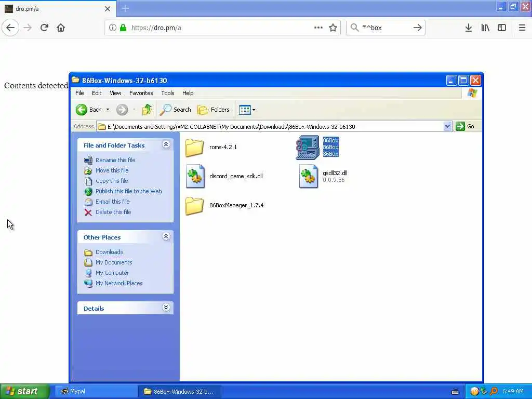Go to My Computer in Other Places
This screenshot has width=532, height=399.
106,273
